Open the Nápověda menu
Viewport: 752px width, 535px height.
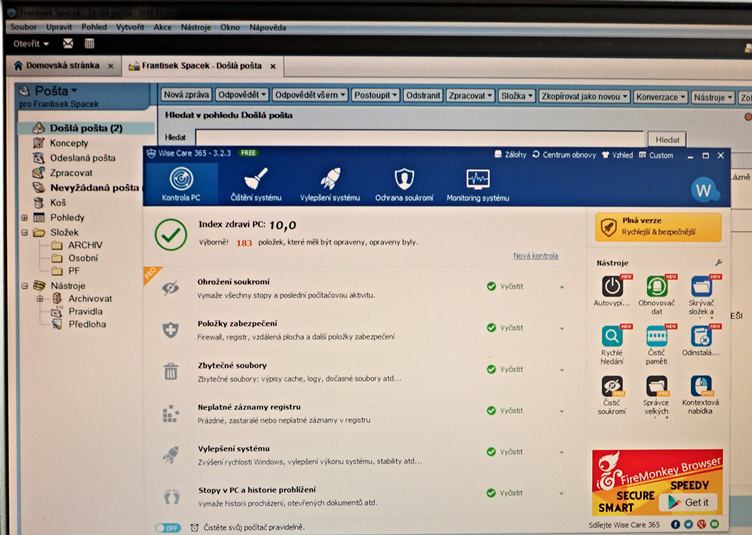268,28
